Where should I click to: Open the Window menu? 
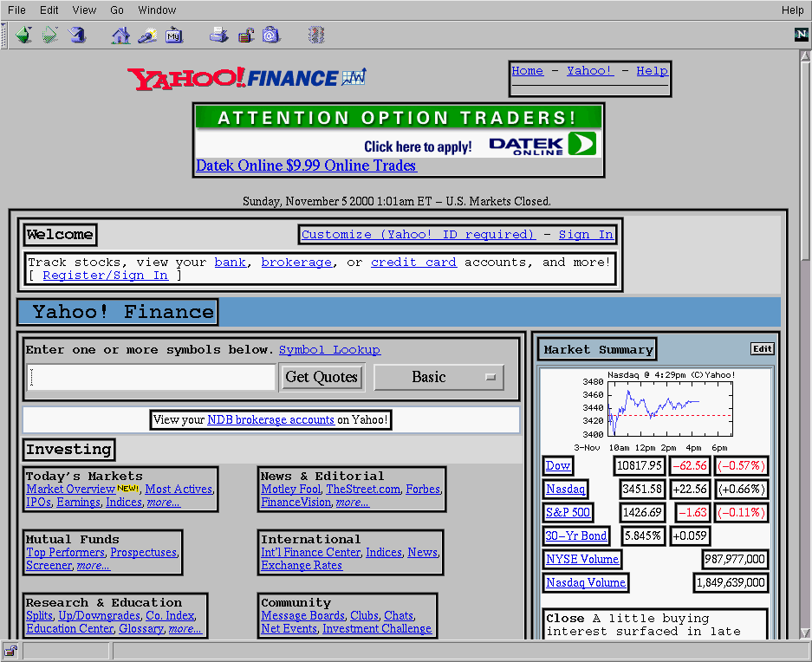coord(157,10)
